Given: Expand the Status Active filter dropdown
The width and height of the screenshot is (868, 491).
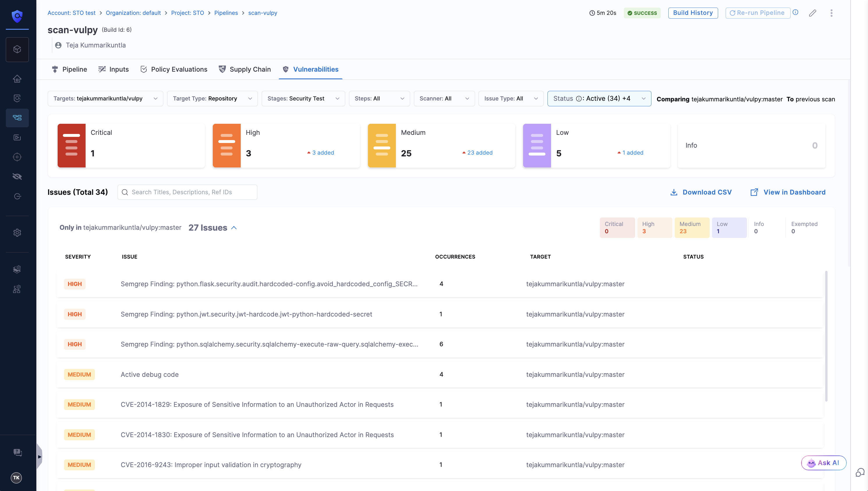Looking at the screenshot, I should point(599,98).
